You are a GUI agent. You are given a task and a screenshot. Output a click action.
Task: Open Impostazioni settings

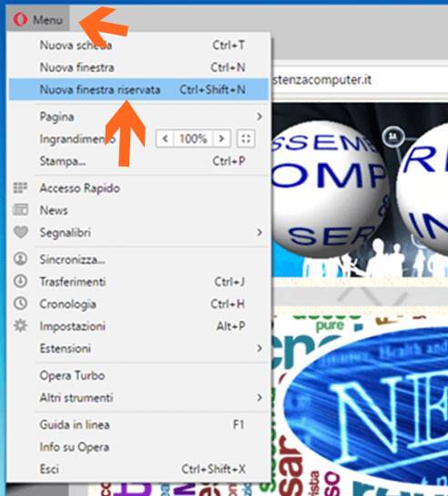point(138,326)
